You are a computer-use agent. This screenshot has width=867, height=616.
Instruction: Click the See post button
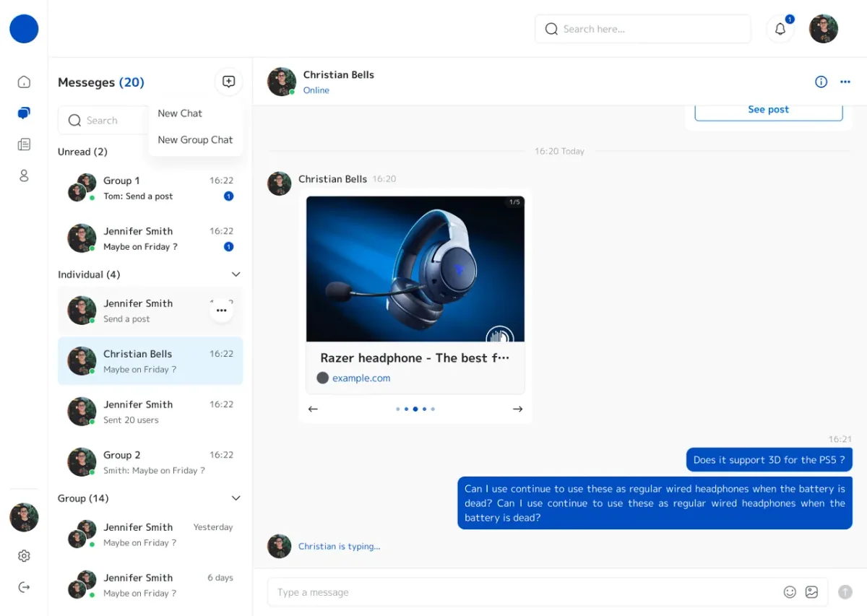pyautogui.click(x=769, y=110)
